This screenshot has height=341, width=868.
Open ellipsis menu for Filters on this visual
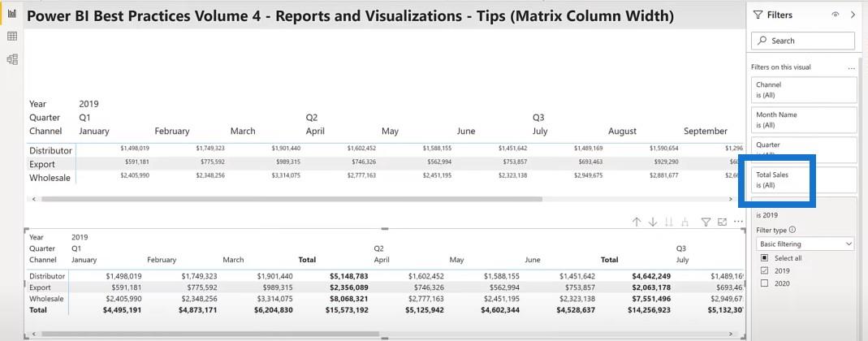[852, 67]
